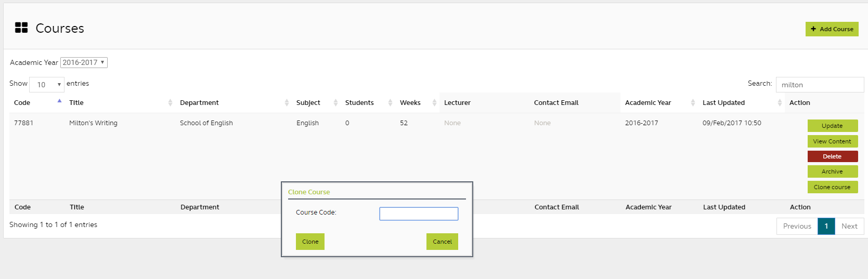This screenshot has width=868, height=279.
Task: Sort by the Code column arrow
Action: [x=59, y=102]
